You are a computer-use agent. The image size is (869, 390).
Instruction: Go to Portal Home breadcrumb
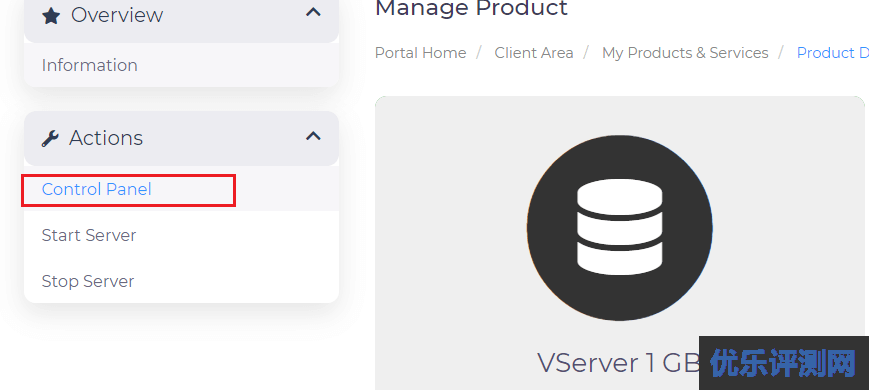(x=421, y=53)
